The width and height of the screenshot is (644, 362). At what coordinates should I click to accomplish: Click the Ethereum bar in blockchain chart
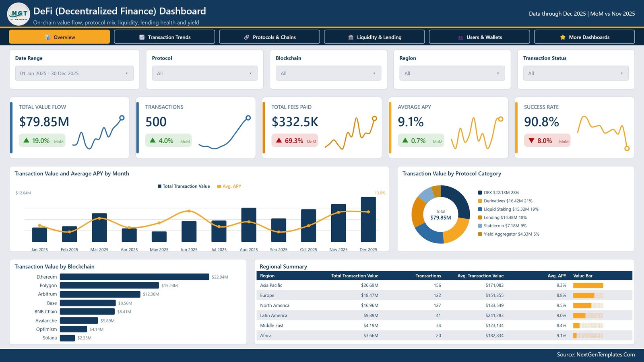pos(134,277)
